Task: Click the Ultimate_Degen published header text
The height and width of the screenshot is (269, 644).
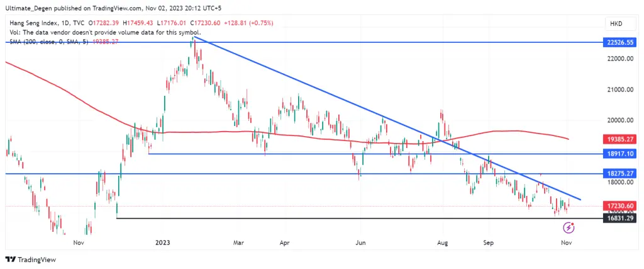Action: pos(114,7)
